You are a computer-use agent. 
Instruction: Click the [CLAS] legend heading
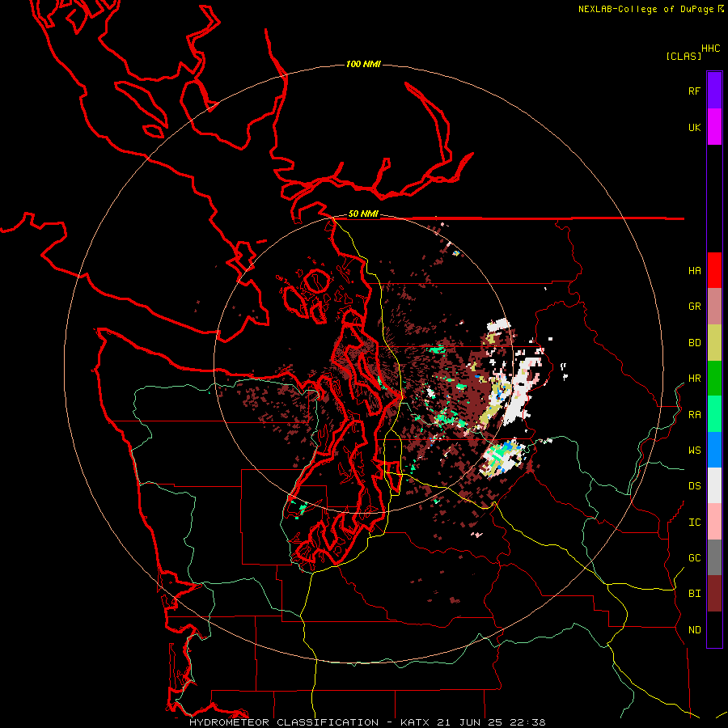coord(684,56)
